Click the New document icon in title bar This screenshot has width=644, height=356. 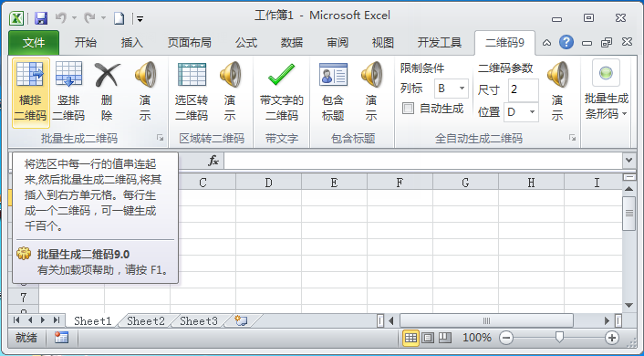[x=119, y=18]
